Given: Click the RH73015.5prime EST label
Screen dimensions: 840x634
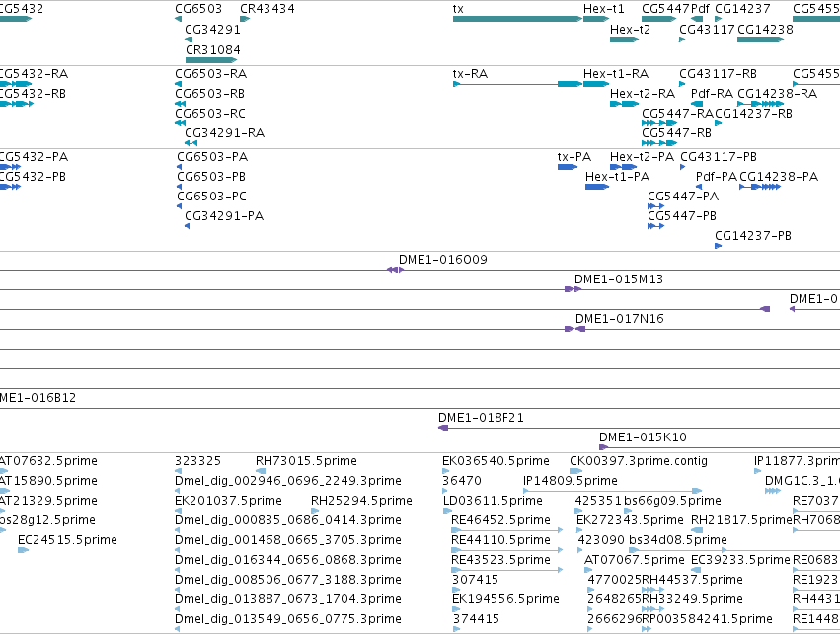Looking at the screenshot, I should (306, 461).
